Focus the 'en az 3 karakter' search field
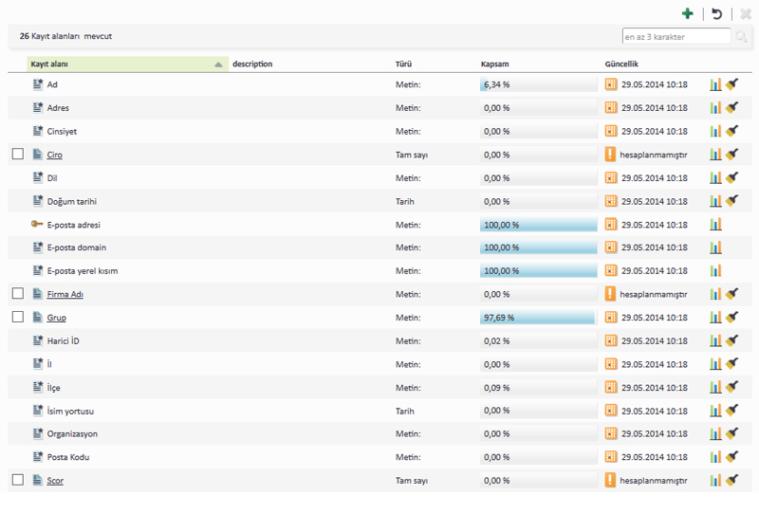This screenshot has height=532, width=759. pyautogui.click(x=676, y=37)
